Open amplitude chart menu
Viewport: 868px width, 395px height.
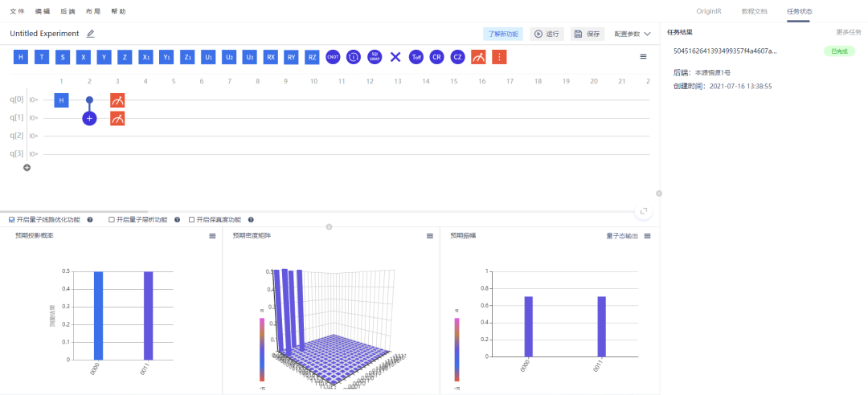pos(648,236)
